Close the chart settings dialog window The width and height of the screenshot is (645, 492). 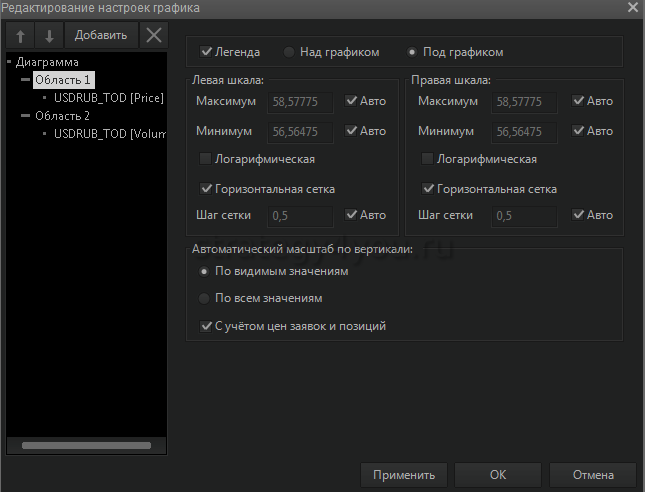[631, 8]
